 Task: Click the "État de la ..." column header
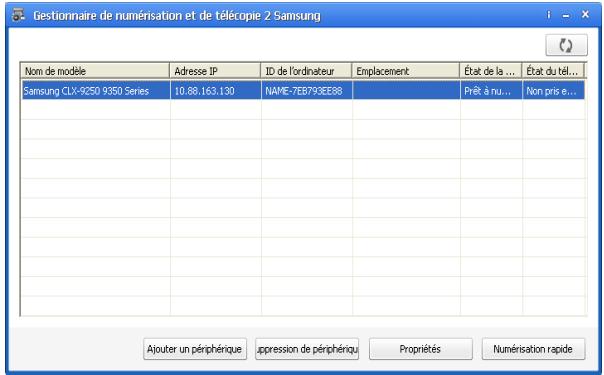pos(491,71)
